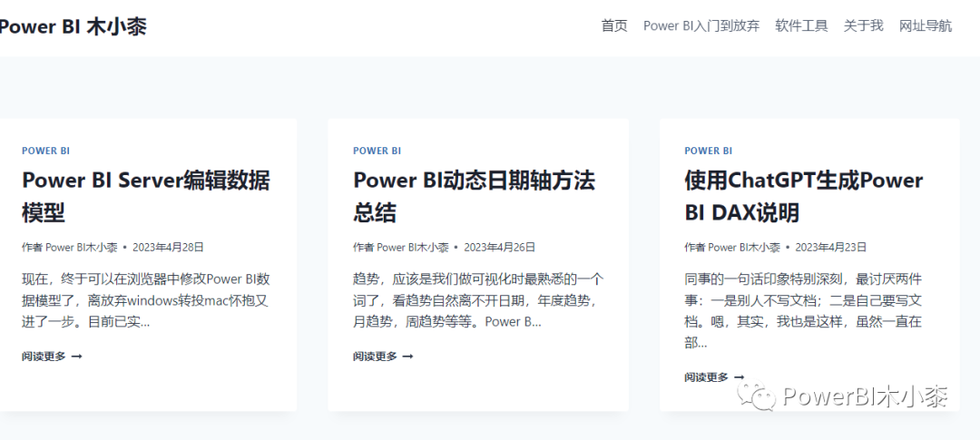This screenshot has height=440, width=980.
Task: Go to the 首页 menu item
Action: [614, 25]
